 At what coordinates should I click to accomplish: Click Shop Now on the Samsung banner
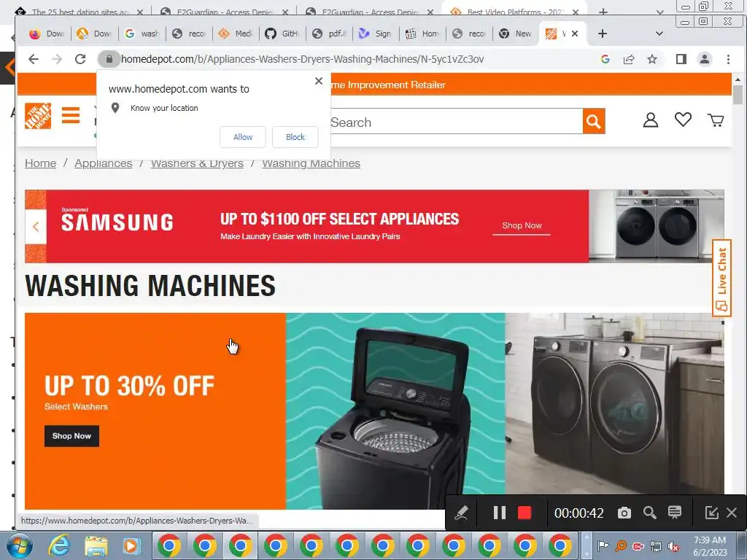(x=522, y=226)
